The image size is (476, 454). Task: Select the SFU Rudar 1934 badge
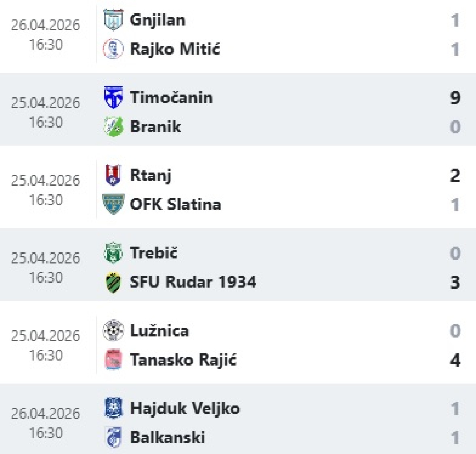(x=113, y=282)
